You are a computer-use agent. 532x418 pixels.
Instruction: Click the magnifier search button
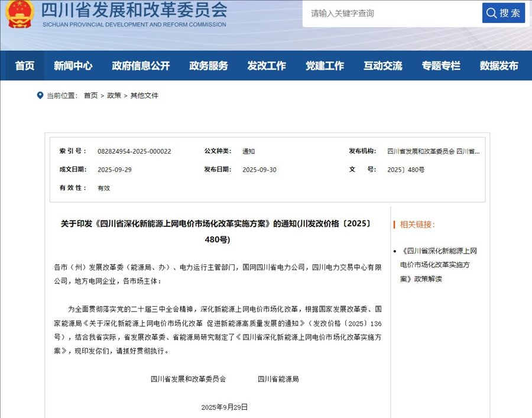coord(503,13)
